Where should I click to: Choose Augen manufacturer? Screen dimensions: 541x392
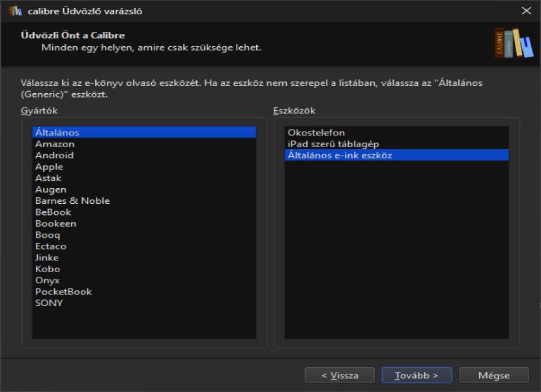coord(144,189)
